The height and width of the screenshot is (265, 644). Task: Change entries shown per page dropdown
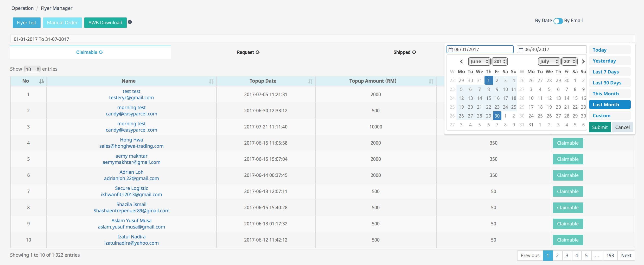(32, 69)
